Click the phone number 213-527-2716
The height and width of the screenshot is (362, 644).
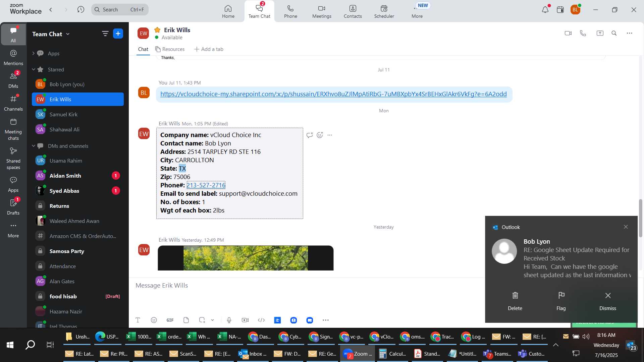tap(206, 185)
